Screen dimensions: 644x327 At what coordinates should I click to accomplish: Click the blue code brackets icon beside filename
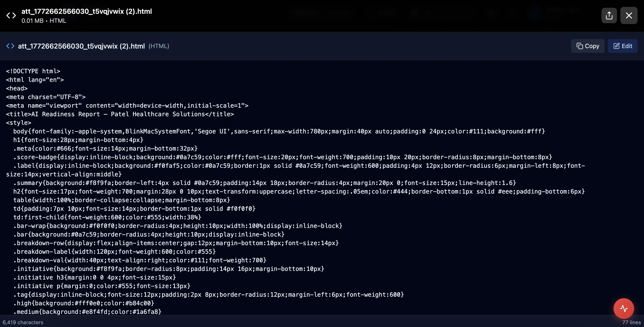pyautogui.click(x=10, y=46)
